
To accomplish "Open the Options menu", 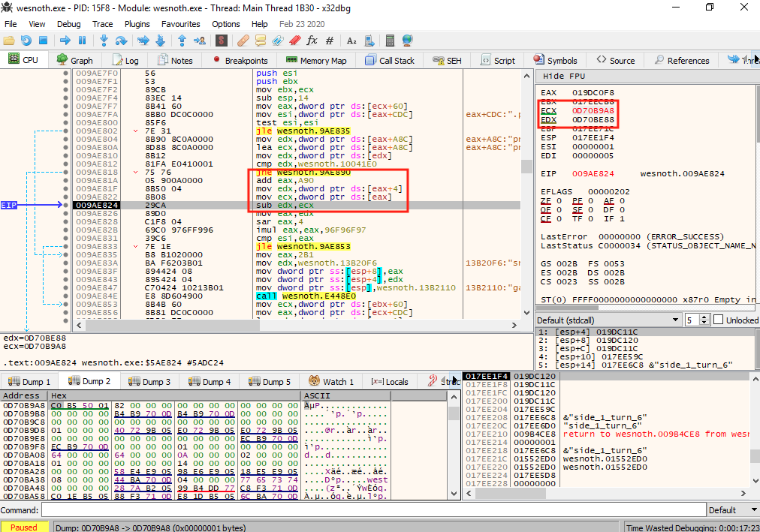I will click(x=226, y=24).
